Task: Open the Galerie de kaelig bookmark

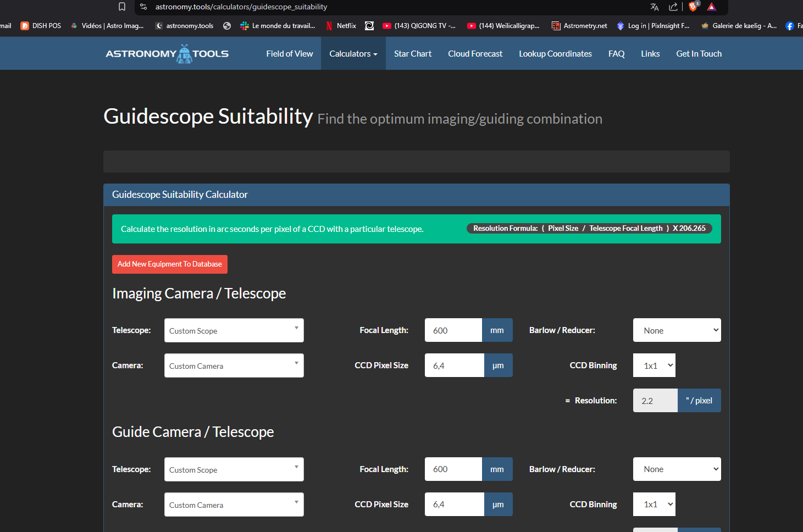Action: click(x=739, y=26)
